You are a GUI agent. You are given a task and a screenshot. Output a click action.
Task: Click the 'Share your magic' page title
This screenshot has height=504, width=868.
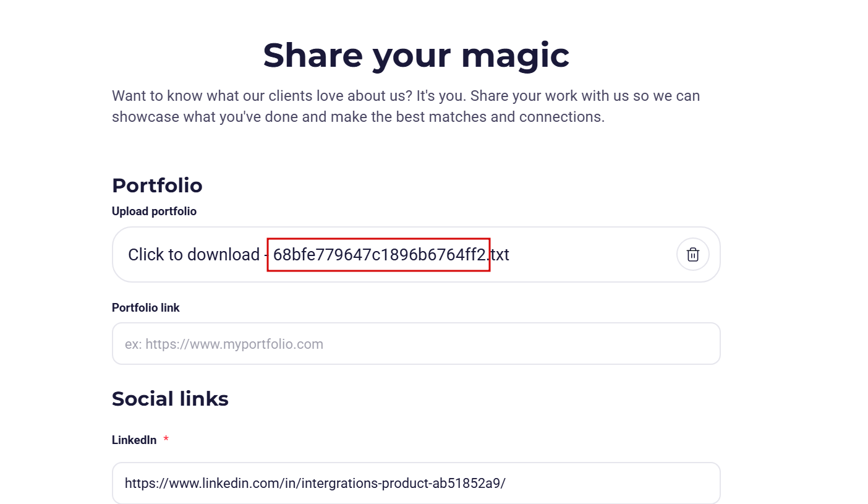(416, 56)
